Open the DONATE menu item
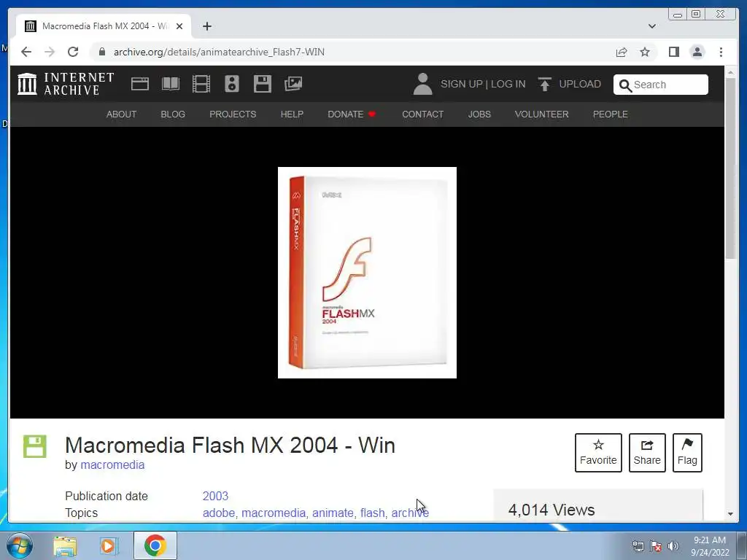 click(352, 114)
